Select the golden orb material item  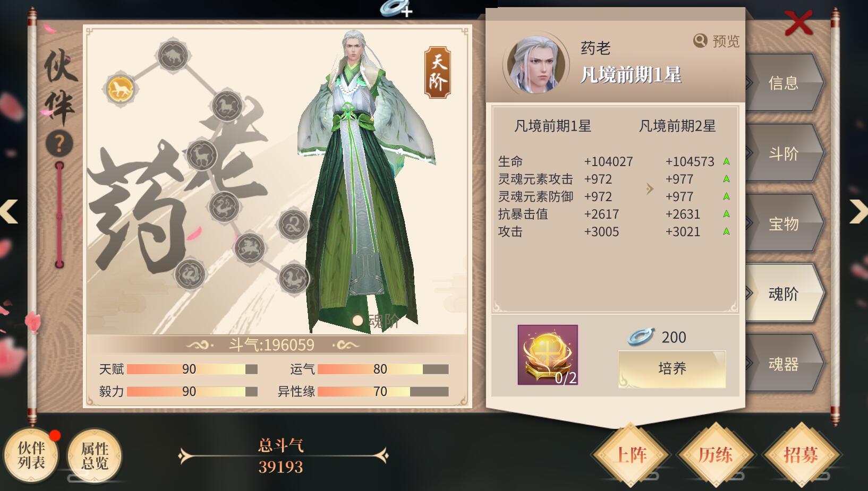[548, 355]
